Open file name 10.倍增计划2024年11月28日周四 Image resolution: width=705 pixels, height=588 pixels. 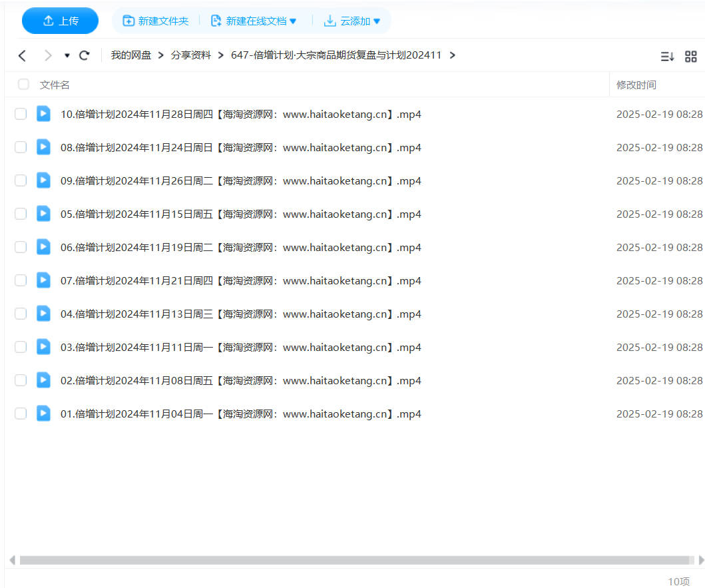click(x=241, y=115)
